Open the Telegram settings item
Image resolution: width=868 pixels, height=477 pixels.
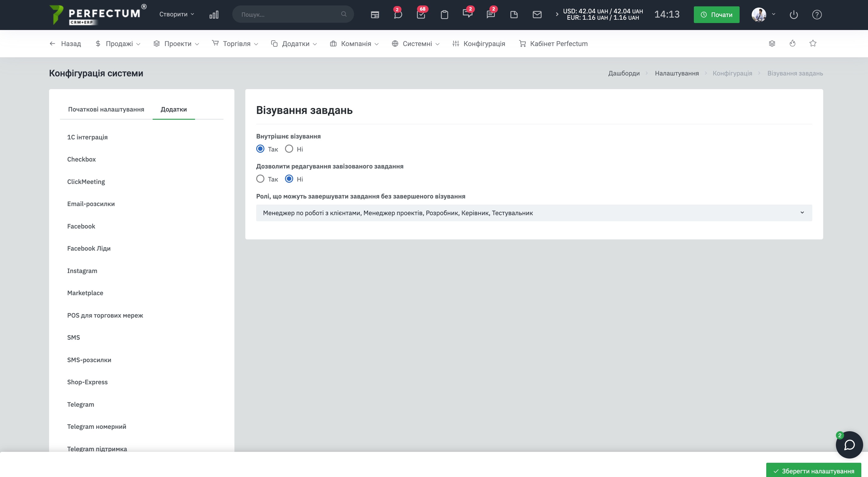(81, 404)
